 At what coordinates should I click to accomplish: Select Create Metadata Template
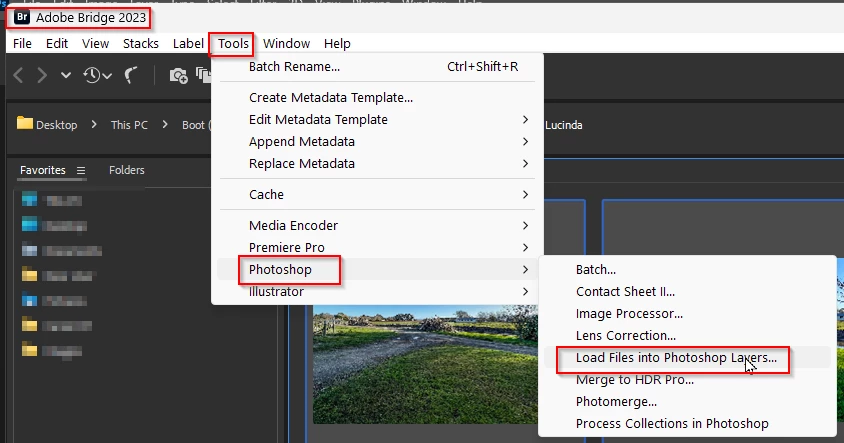point(377,97)
